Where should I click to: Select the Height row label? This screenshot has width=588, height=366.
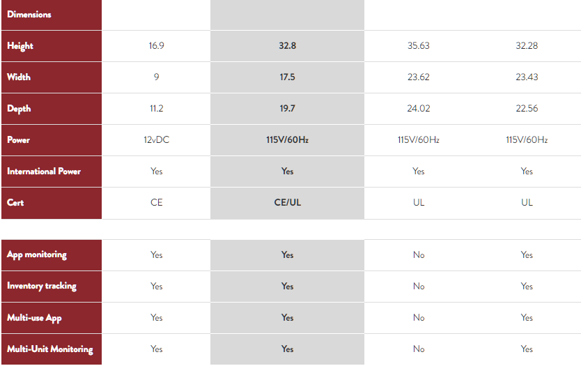coord(20,46)
